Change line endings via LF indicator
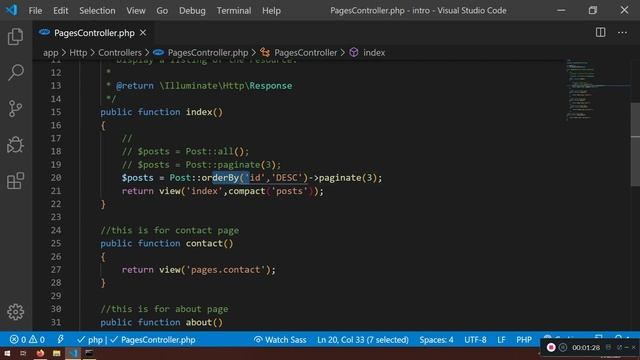The height and width of the screenshot is (360, 640). point(501,340)
